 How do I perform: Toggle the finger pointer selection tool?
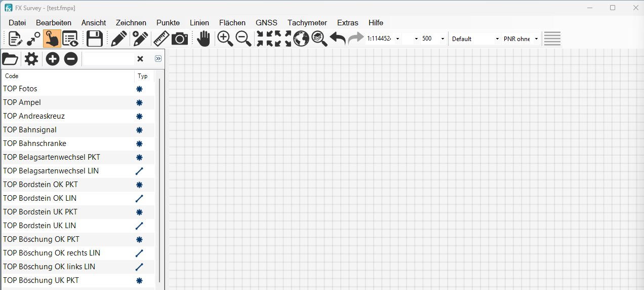(52, 39)
